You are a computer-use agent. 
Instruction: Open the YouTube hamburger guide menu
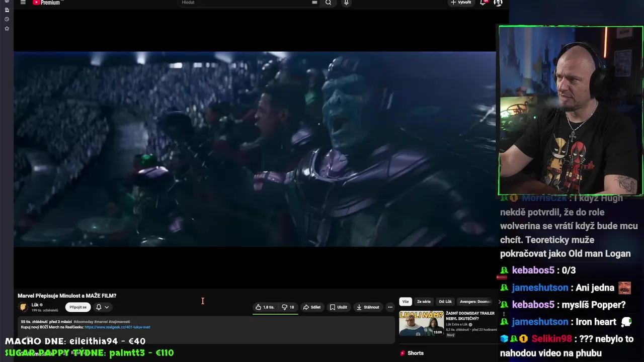23,3
